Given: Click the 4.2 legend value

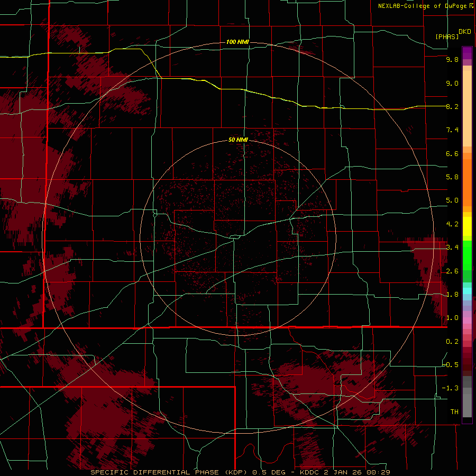Looking at the screenshot, I should (x=452, y=224).
